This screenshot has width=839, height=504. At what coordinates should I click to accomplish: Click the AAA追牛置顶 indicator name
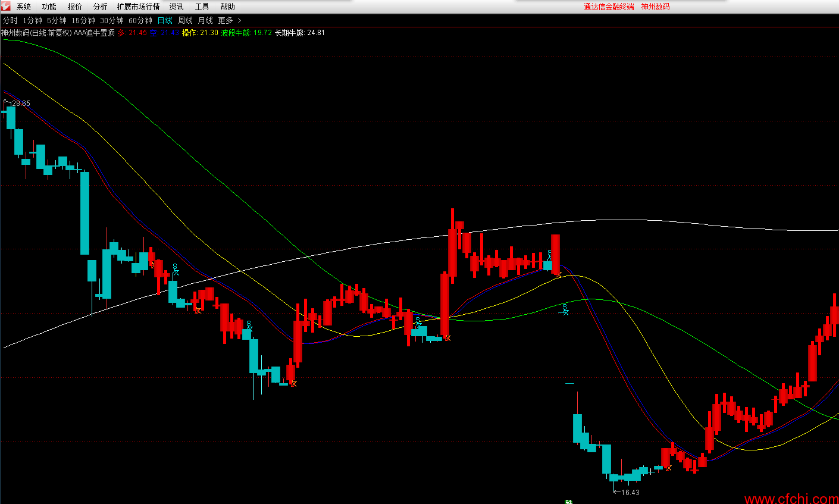[x=94, y=33]
